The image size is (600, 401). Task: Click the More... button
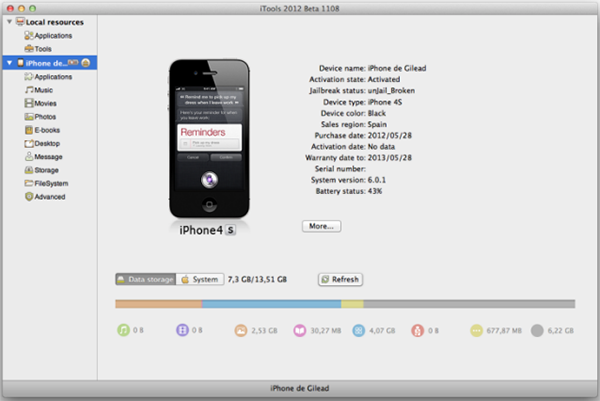(321, 226)
